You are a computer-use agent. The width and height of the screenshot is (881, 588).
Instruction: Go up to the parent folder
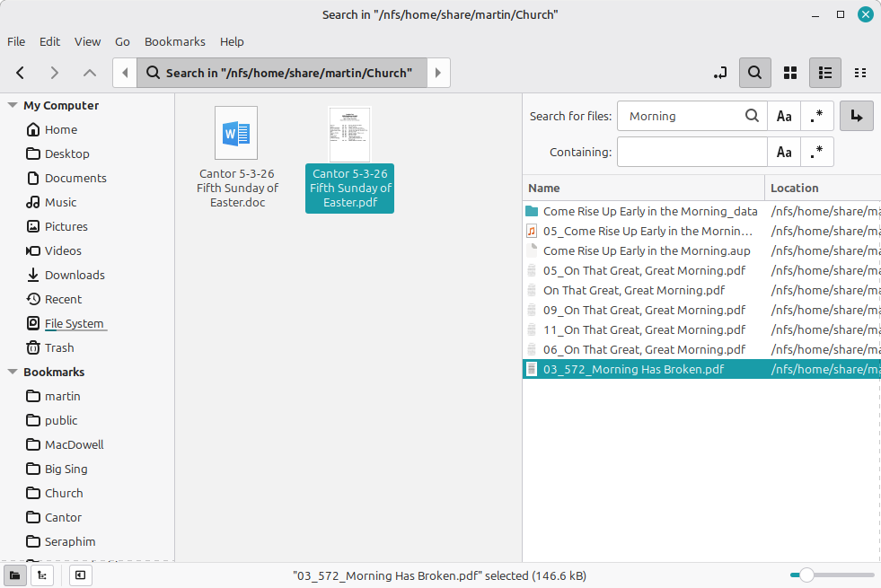pyautogui.click(x=89, y=73)
